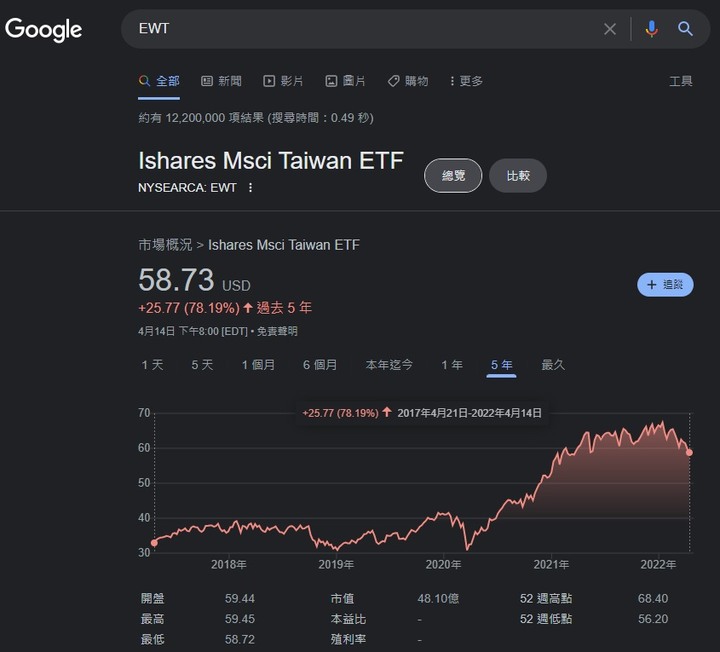Open the 市場概況 market overview link
Viewport: 720px width, 652px height.
point(165,245)
